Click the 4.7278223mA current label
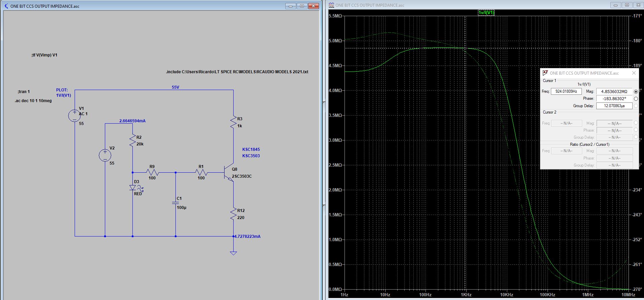644x300 pixels. point(247,237)
